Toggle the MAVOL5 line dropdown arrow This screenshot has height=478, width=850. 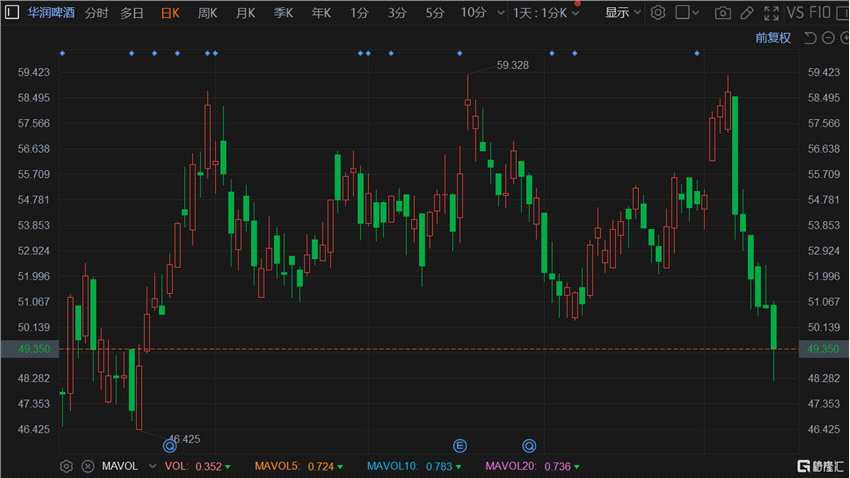(340, 467)
